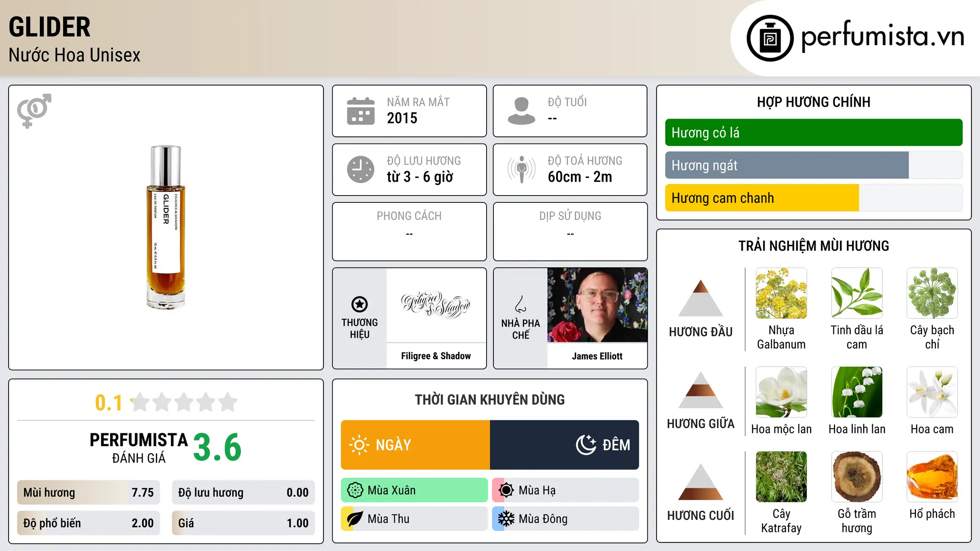Click the Độ lưu hương 0.00 score bar

(243, 493)
